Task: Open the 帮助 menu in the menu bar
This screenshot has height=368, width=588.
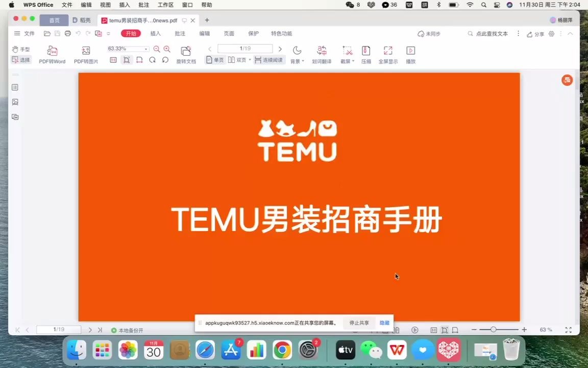Action: click(206, 5)
